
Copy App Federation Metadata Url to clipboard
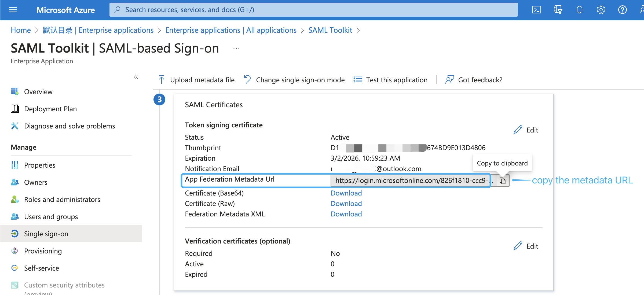(502, 180)
